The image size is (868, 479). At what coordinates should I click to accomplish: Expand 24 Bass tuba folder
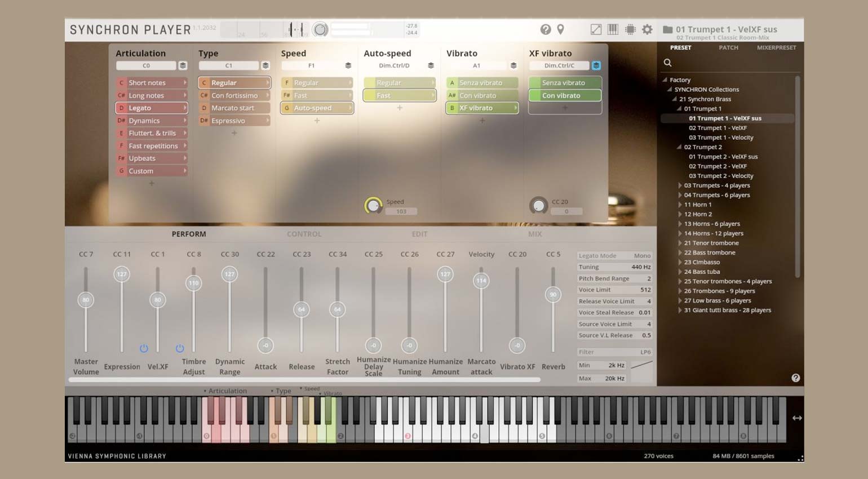680,272
